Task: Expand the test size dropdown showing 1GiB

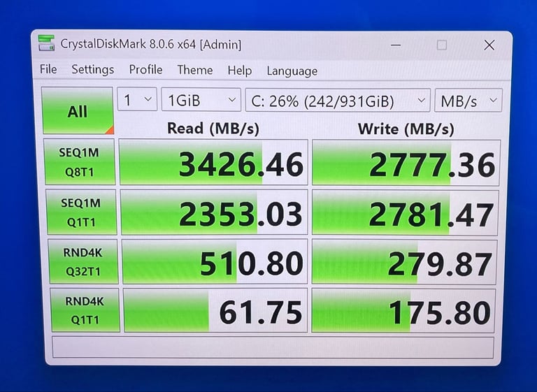Action: (x=201, y=100)
